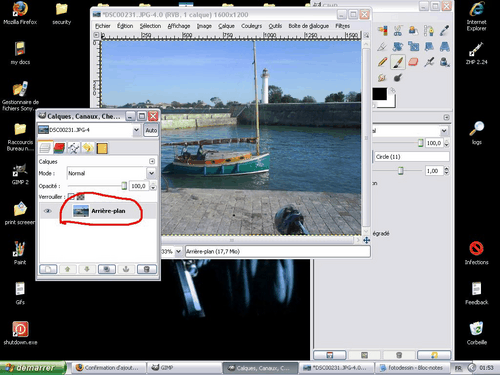Open the Calque menu
The width and height of the screenshot is (500, 375).
(226, 26)
